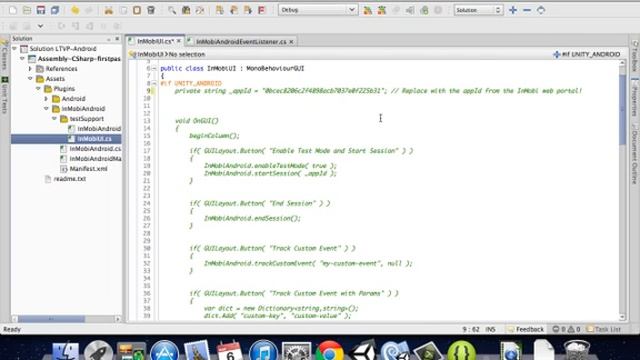Collapse the testSupport folder
This screenshot has width=640, height=360.
54,119
